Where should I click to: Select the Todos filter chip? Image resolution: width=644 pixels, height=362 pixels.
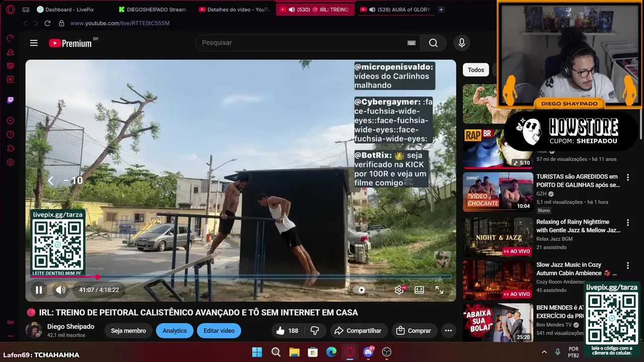tap(476, 70)
